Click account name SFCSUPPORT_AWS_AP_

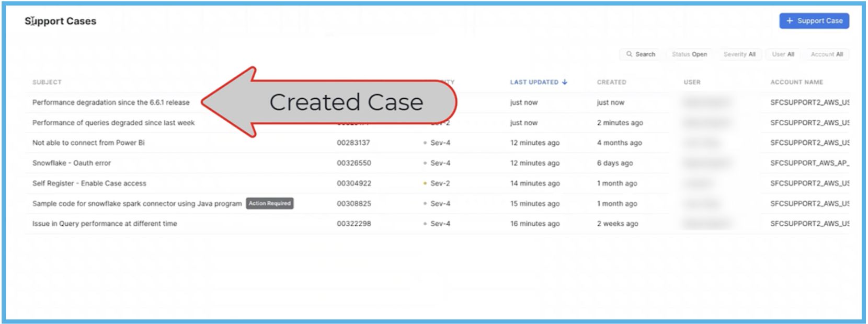coord(809,163)
